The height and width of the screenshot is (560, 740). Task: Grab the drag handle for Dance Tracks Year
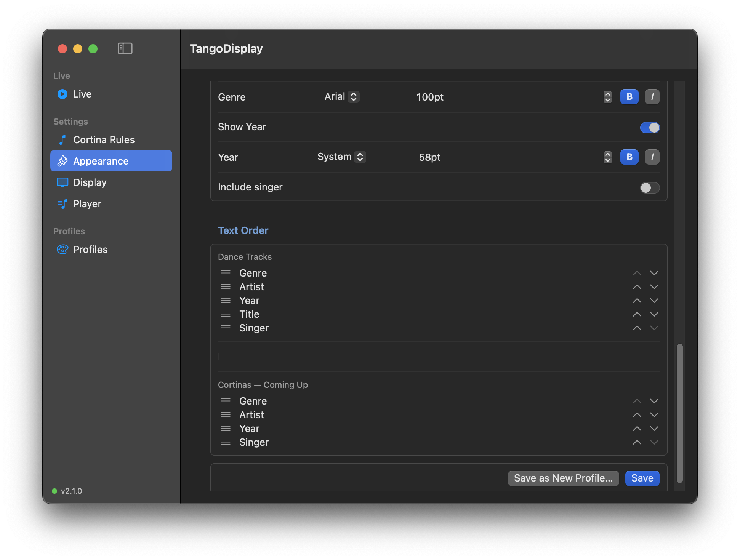[226, 301]
